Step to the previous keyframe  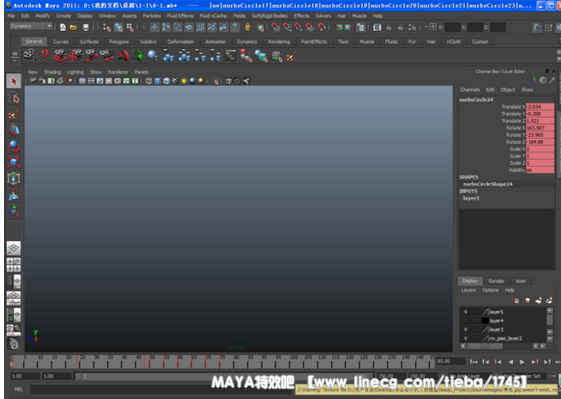pyautogui.click(x=498, y=362)
